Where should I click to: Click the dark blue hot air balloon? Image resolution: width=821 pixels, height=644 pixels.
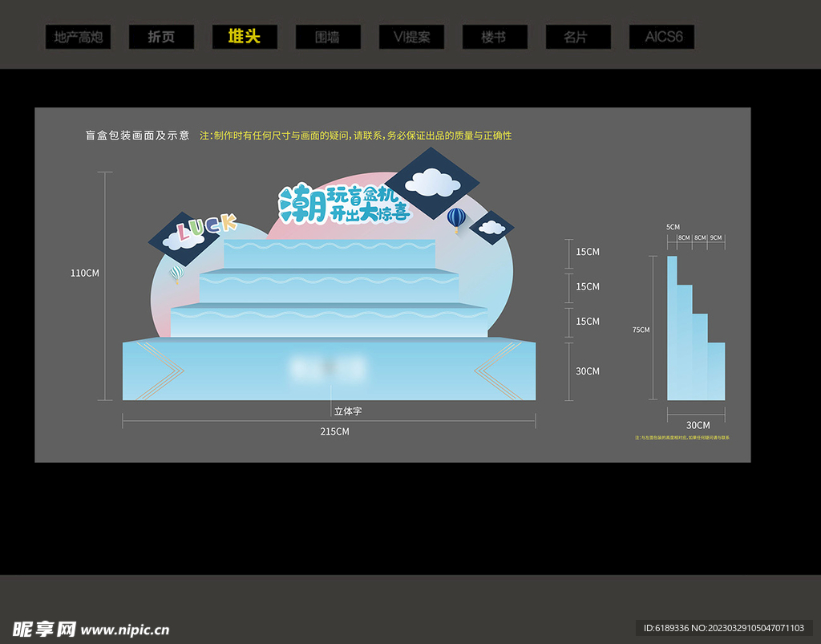[x=456, y=219]
